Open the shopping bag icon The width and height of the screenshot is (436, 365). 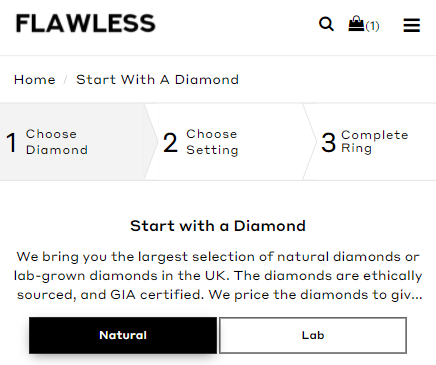[x=356, y=24]
